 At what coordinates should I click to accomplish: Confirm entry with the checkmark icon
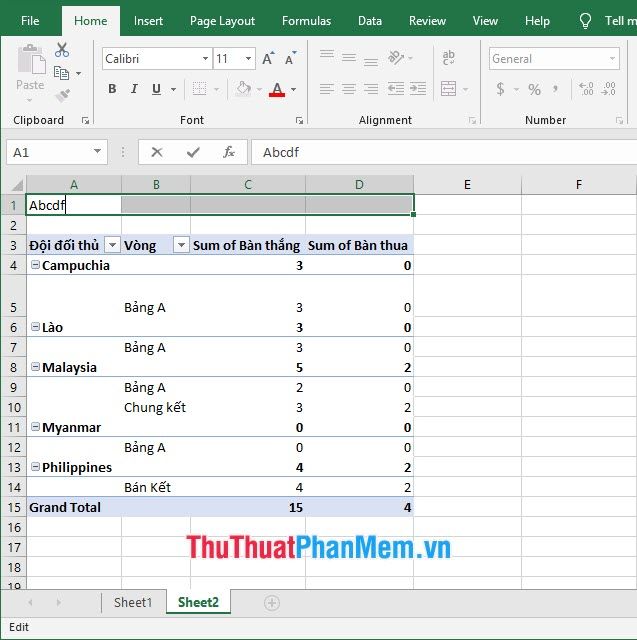[193, 152]
